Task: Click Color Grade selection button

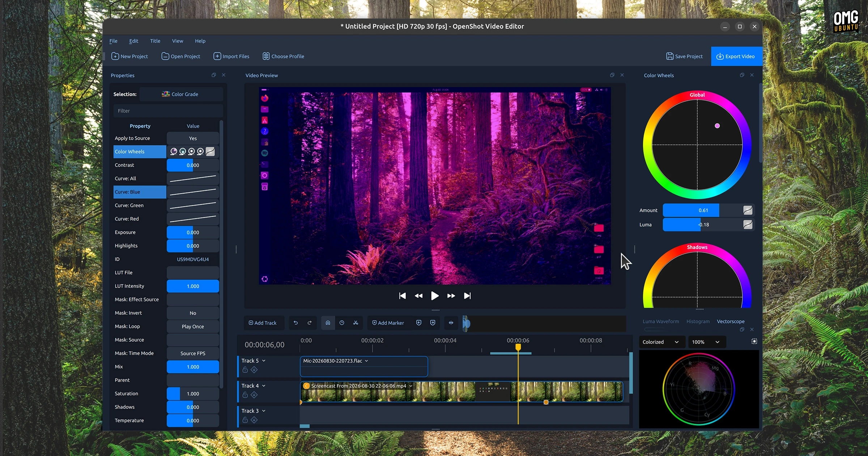Action: pos(181,94)
